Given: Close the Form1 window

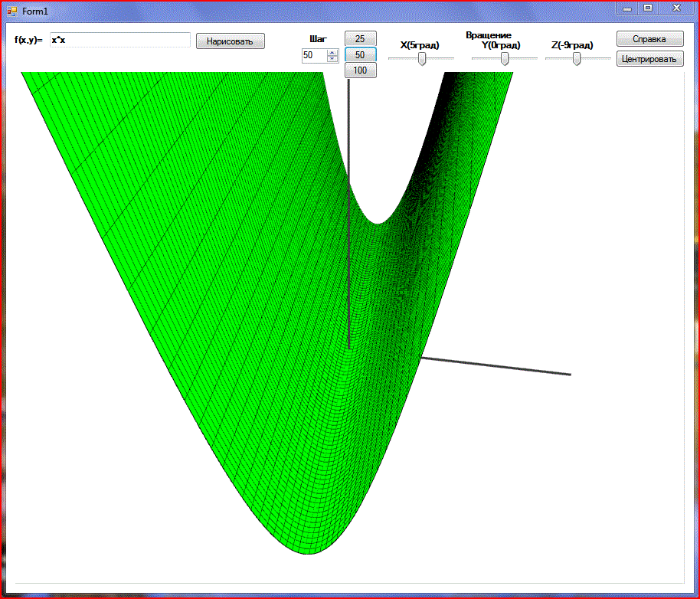Looking at the screenshot, I should [676, 8].
